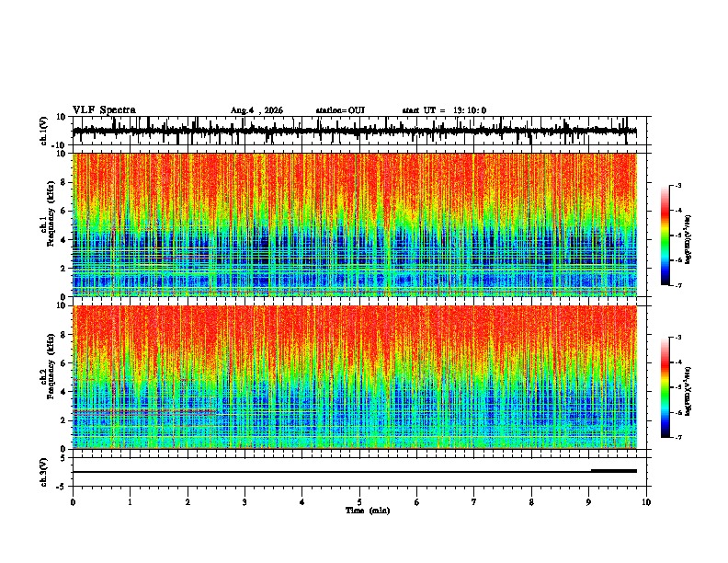Viewport: 728px width, 563px height.
Task: Click the "station=OUI" header text
Action: [340, 110]
